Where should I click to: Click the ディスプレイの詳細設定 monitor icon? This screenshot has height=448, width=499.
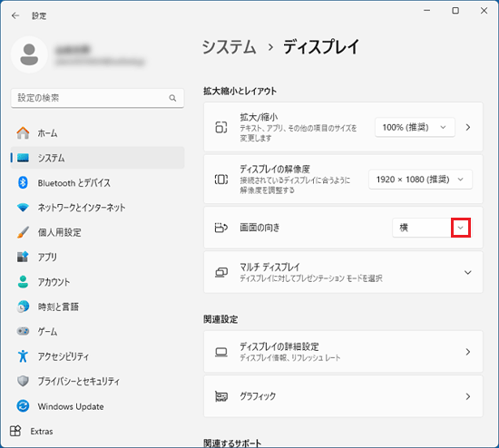click(221, 352)
